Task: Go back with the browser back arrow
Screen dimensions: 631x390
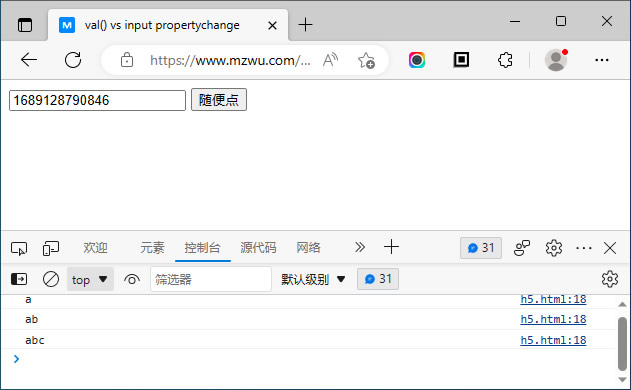Action: pyautogui.click(x=29, y=60)
